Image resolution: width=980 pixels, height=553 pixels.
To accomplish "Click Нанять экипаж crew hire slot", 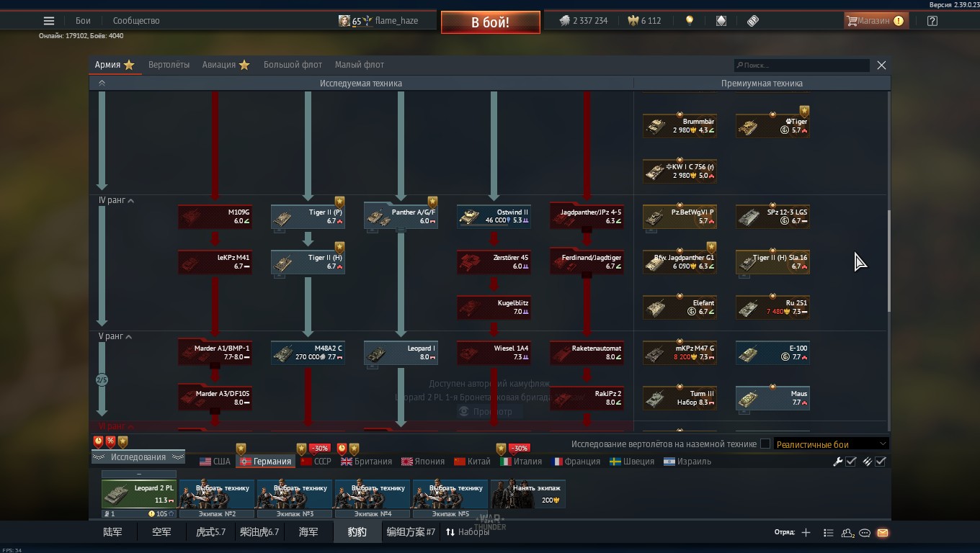I will tap(528, 494).
